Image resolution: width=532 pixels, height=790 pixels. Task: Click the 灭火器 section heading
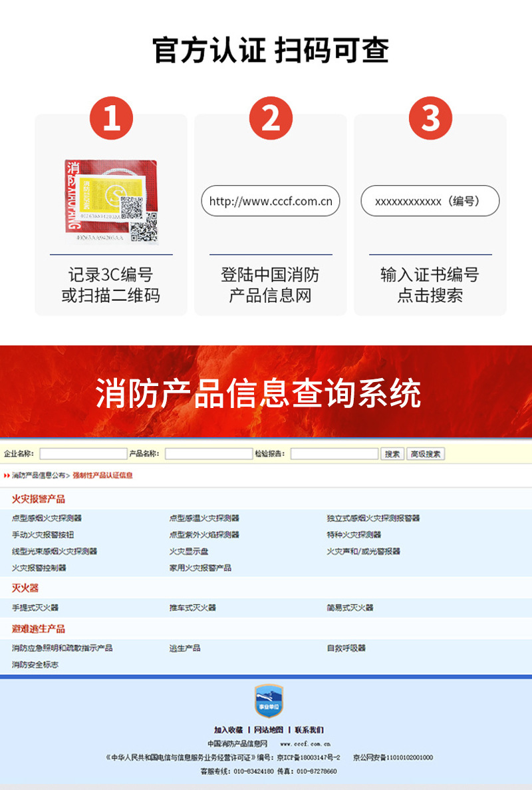coord(25,588)
